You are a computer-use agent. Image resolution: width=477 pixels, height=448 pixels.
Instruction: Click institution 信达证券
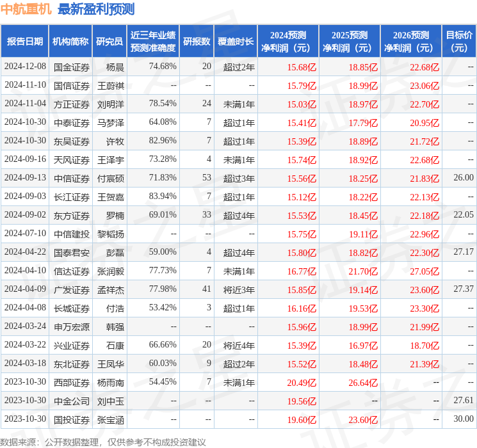(x=72, y=271)
